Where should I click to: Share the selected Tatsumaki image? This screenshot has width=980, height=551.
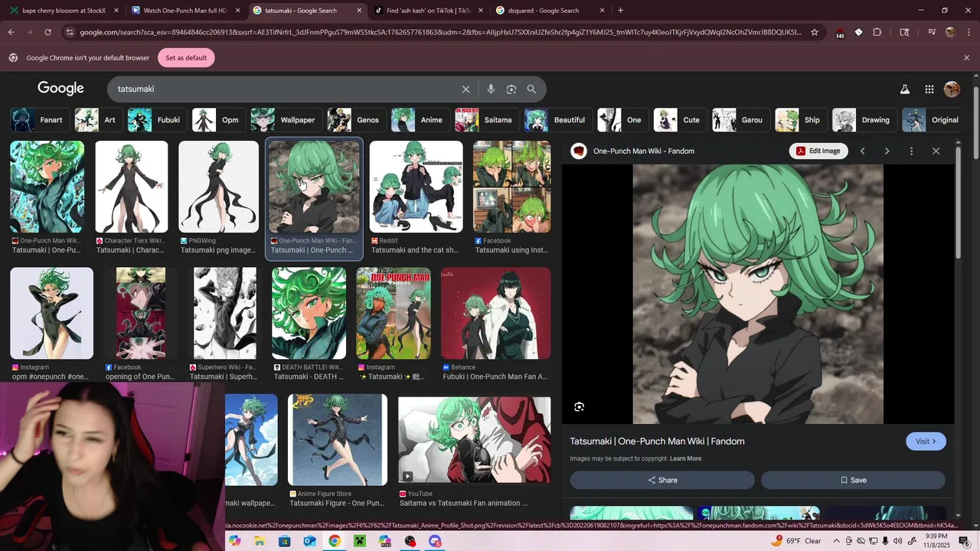click(662, 480)
